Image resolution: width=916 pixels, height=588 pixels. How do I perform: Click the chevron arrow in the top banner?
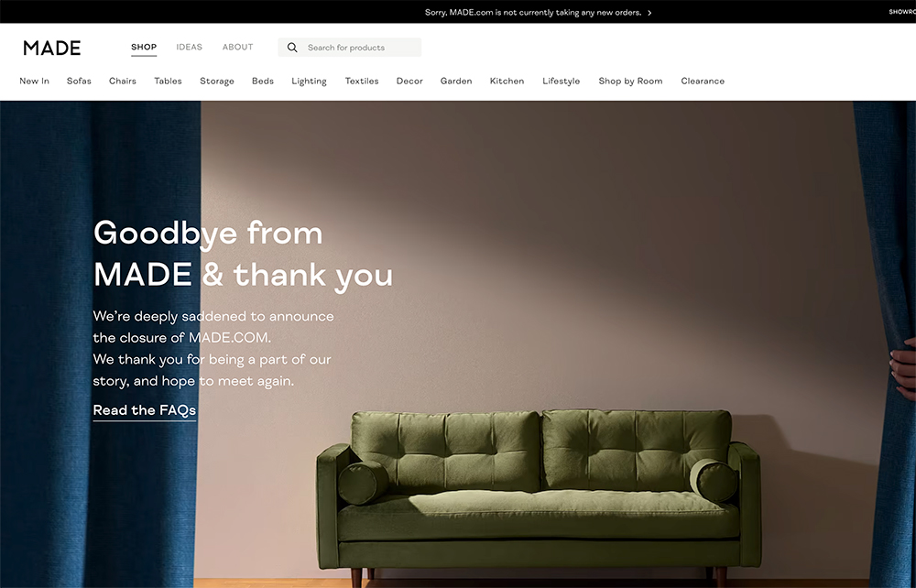coord(649,12)
